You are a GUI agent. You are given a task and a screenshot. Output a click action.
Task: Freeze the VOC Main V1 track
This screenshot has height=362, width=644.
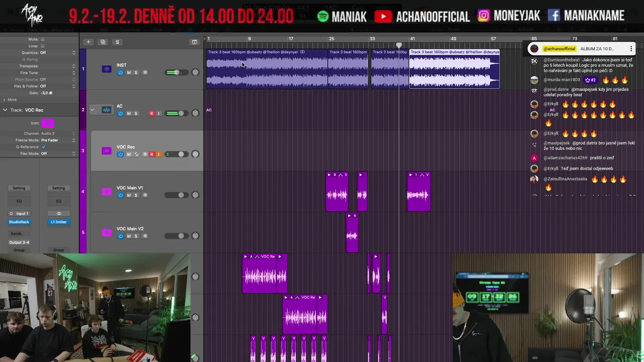(x=145, y=195)
